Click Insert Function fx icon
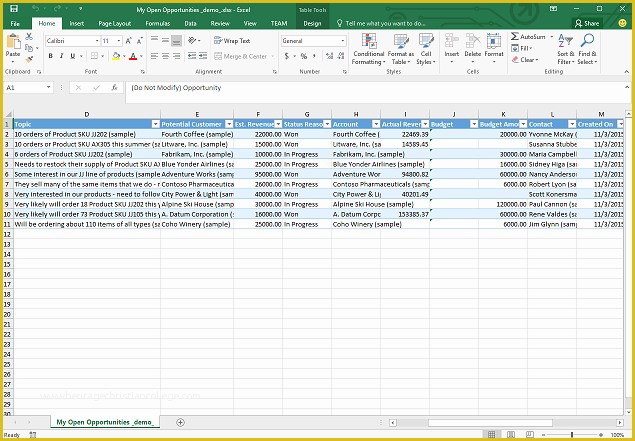This screenshot has height=441, width=635. point(115,87)
